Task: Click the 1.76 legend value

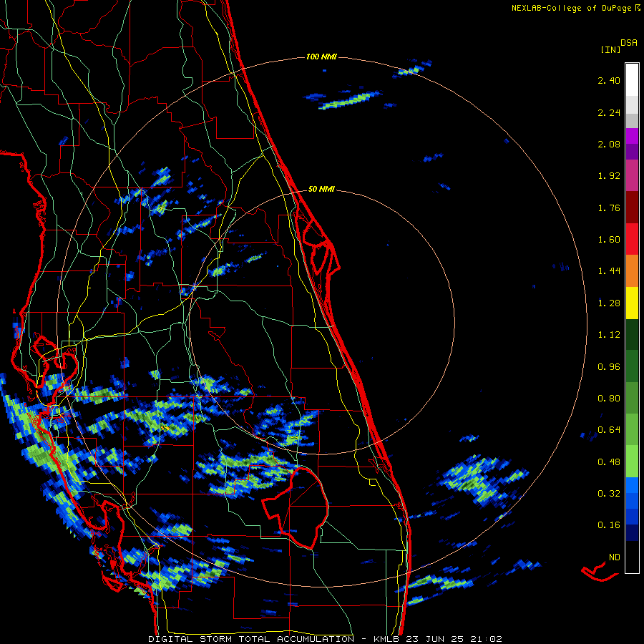Action: [609, 208]
